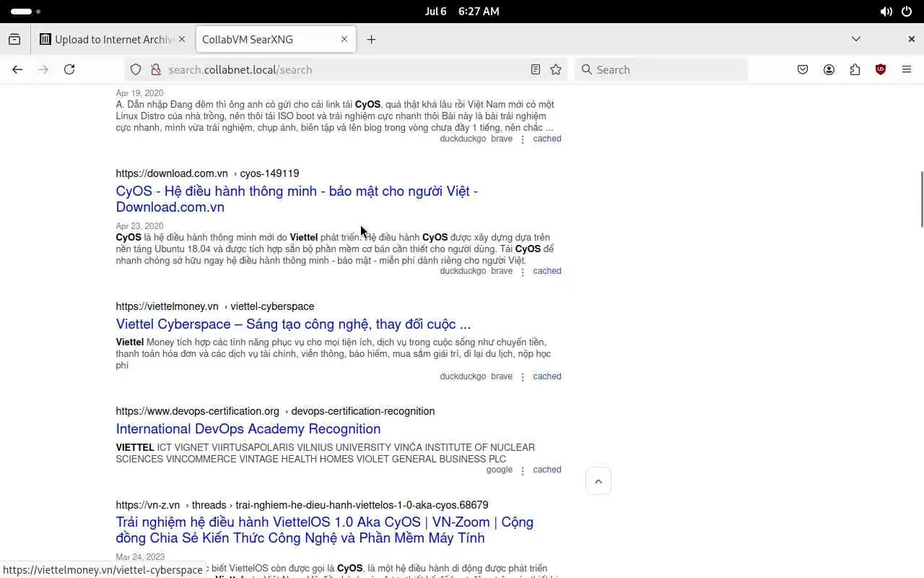Click 'Apr 23, 2020' date text
The height and width of the screenshot is (578, 924).
click(x=139, y=226)
